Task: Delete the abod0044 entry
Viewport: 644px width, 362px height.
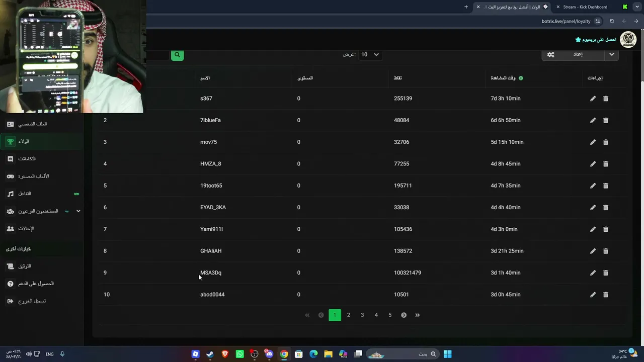Action: (x=606, y=295)
